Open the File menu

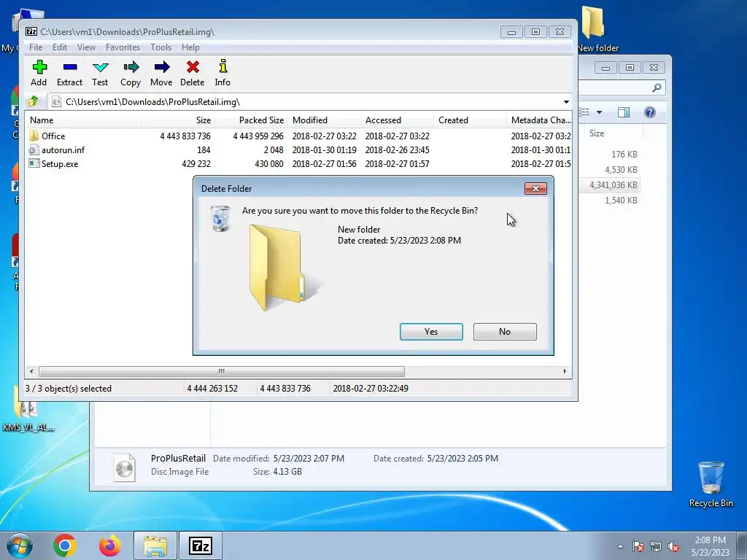(x=36, y=47)
